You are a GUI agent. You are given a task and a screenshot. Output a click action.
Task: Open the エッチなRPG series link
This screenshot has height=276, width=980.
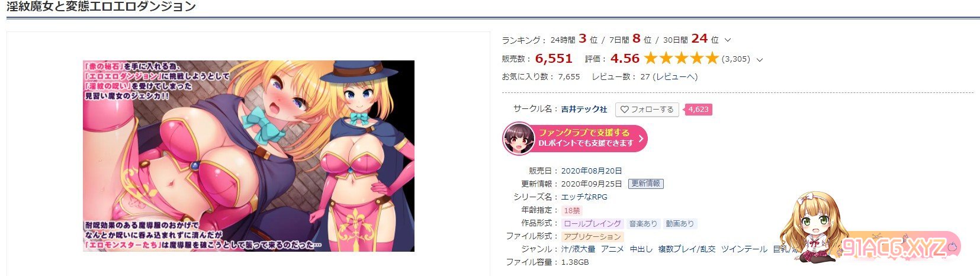click(x=584, y=197)
